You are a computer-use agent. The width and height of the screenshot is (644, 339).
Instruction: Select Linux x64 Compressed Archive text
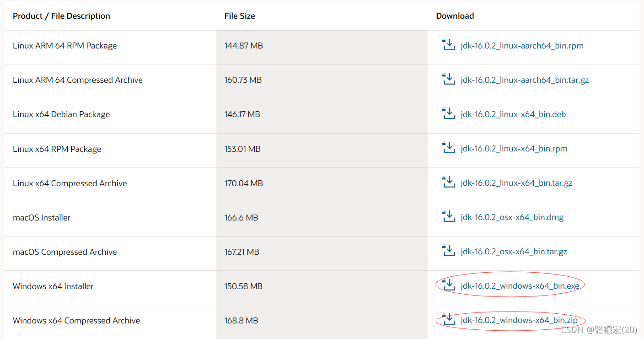[x=70, y=183]
